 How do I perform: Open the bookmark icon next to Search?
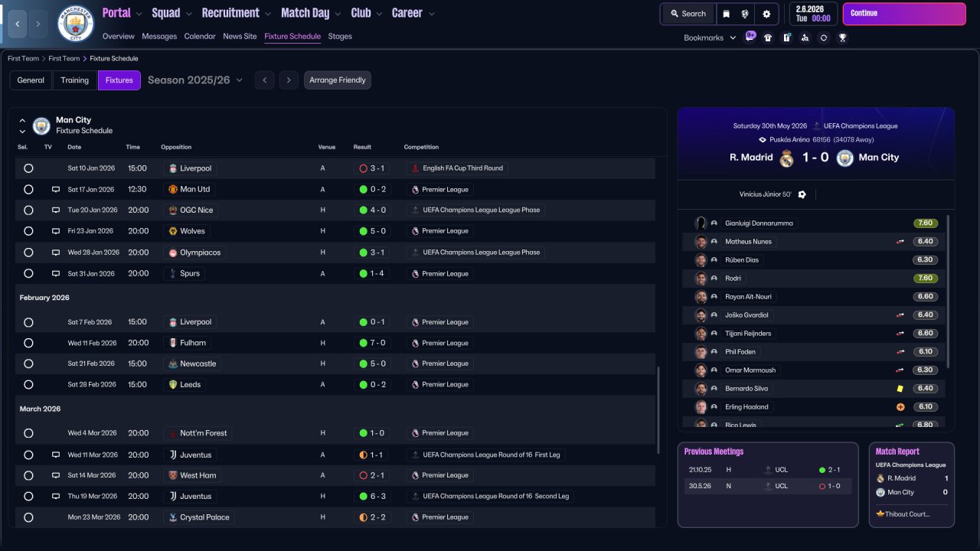point(726,14)
